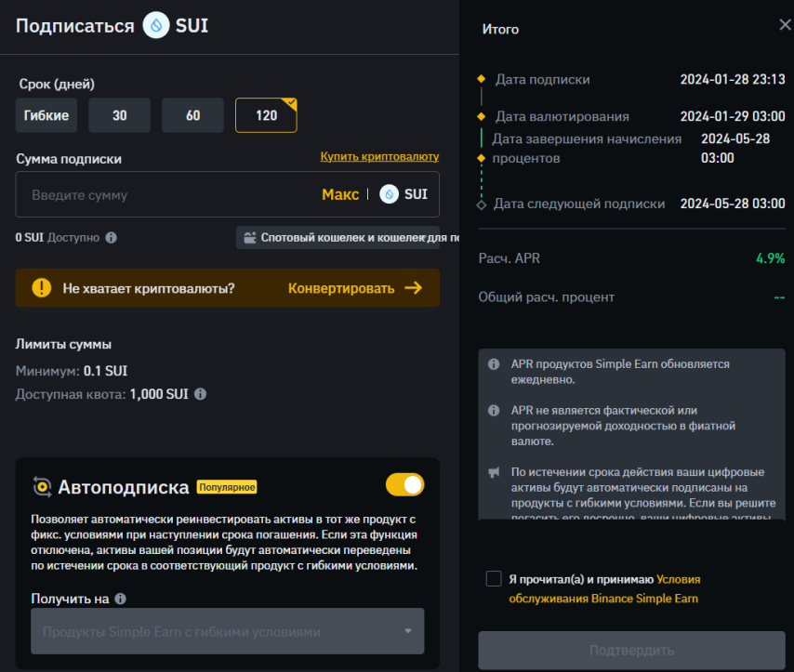Click dropdown arrow in Получить на field
Viewport: 794px width, 672px height.
[408, 631]
